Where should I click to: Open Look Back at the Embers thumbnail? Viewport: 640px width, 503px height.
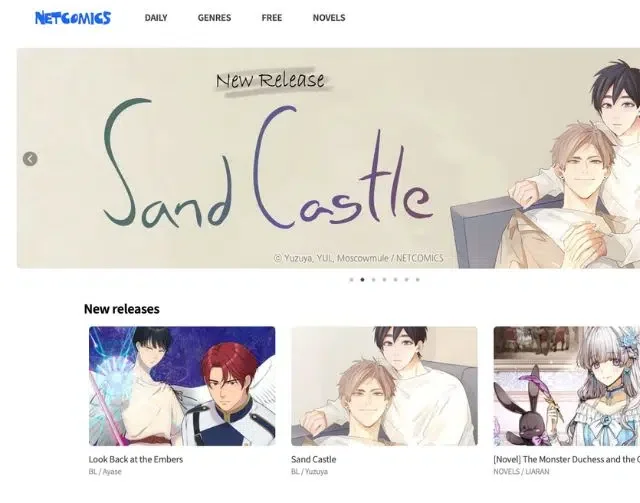[182, 386]
